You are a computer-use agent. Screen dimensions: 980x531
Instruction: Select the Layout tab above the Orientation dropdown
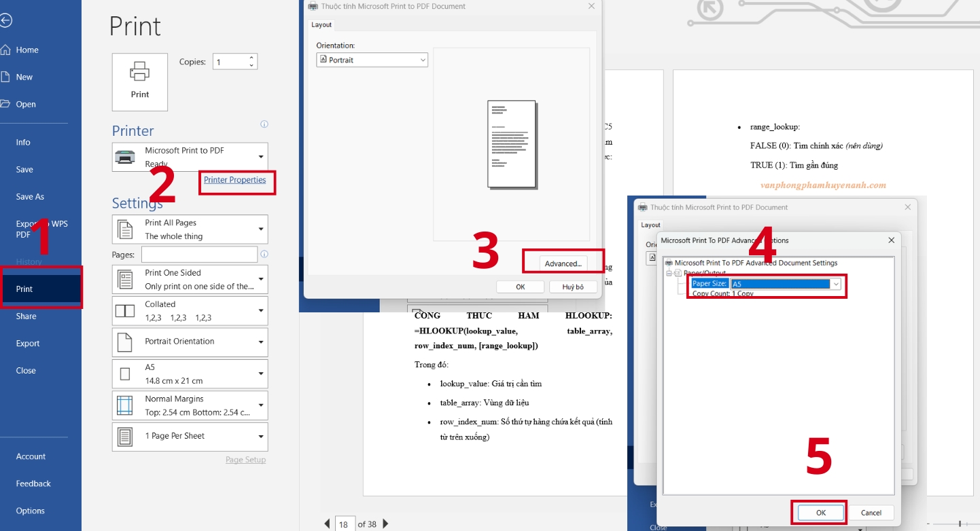321,24
